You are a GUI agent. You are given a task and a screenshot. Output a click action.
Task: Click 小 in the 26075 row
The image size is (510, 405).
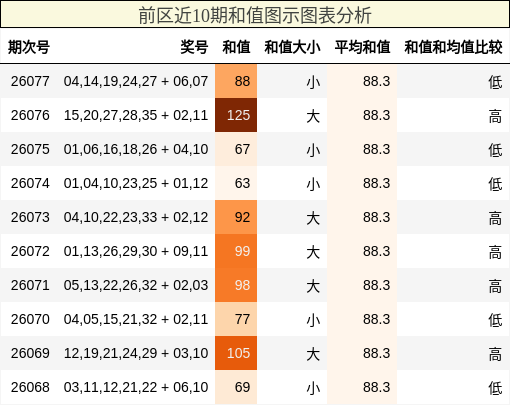pyautogui.click(x=313, y=150)
